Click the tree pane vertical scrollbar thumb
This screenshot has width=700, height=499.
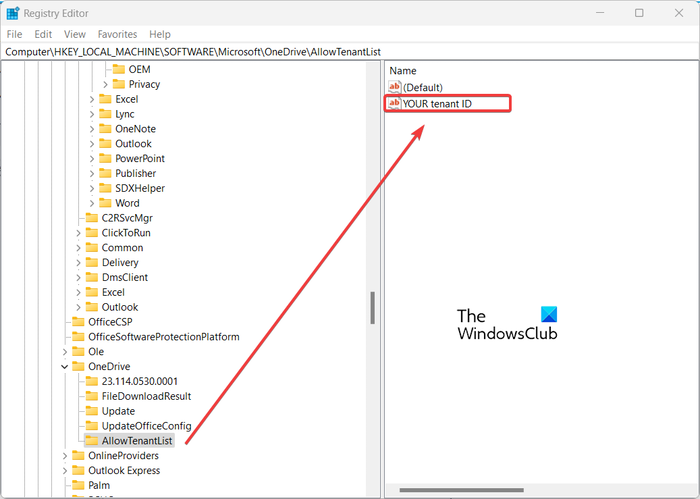tap(372, 308)
